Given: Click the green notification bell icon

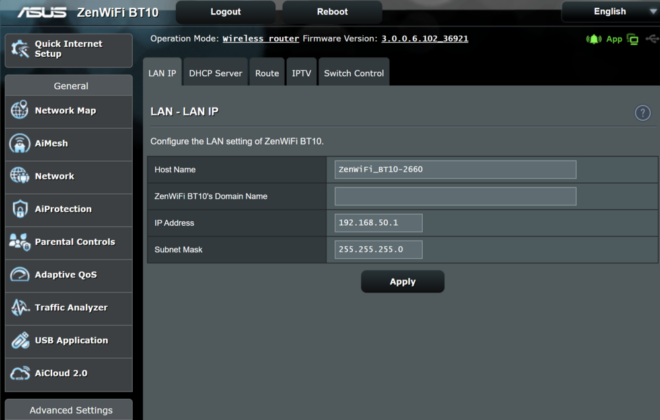Looking at the screenshot, I should pyautogui.click(x=593, y=39).
